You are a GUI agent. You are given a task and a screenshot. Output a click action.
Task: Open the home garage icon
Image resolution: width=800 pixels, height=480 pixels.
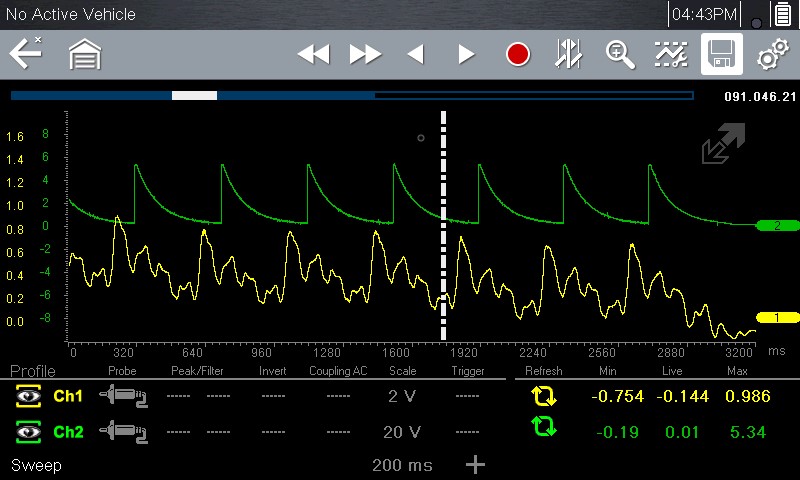pyautogui.click(x=85, y=54)
